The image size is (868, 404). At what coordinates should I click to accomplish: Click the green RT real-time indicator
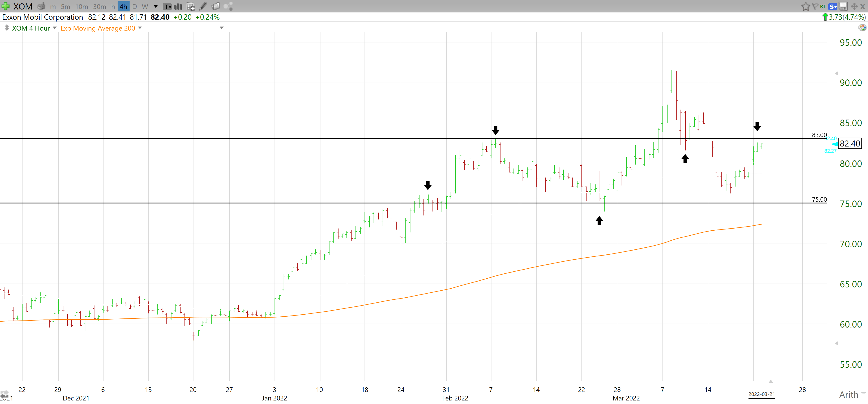[823, 6]
